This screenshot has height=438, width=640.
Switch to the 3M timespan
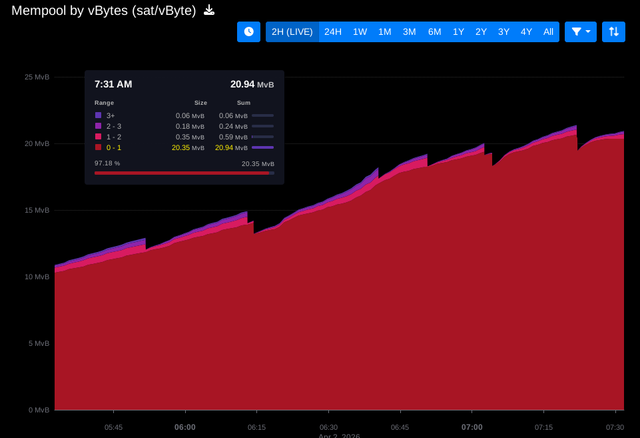409,32
